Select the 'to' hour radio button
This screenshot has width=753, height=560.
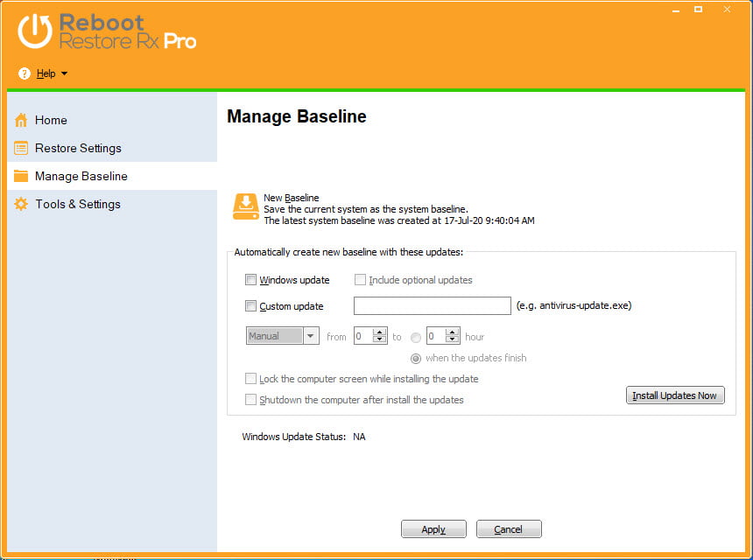pyautogui.click(x=416, y=338)
